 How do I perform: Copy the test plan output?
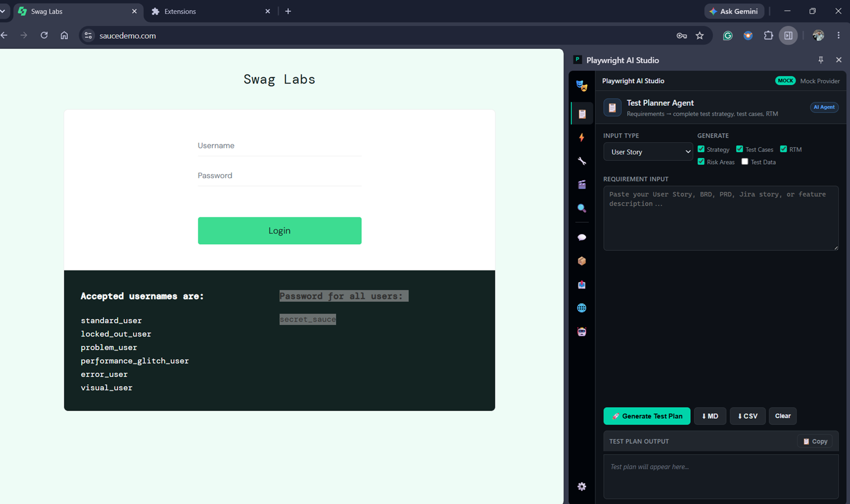(x=815, y=441)
